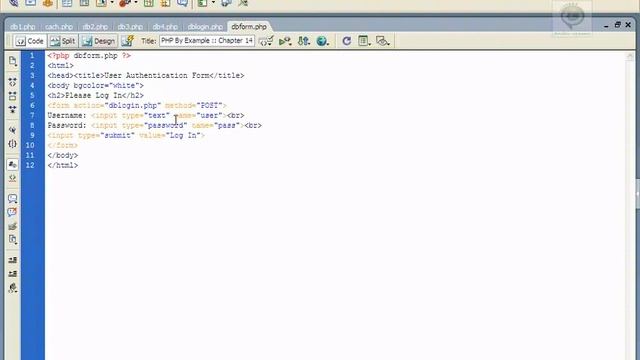Restore down the document window

[617, 25]
